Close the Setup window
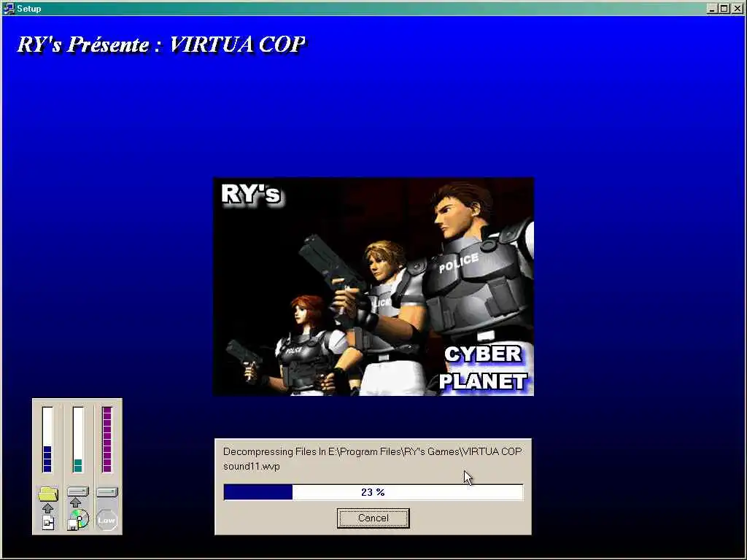Screen dimensions: 747x560 [738, 9]
